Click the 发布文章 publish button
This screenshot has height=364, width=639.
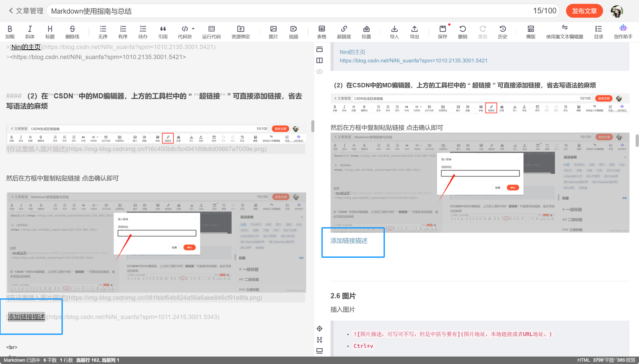click(x=584, y=11)
